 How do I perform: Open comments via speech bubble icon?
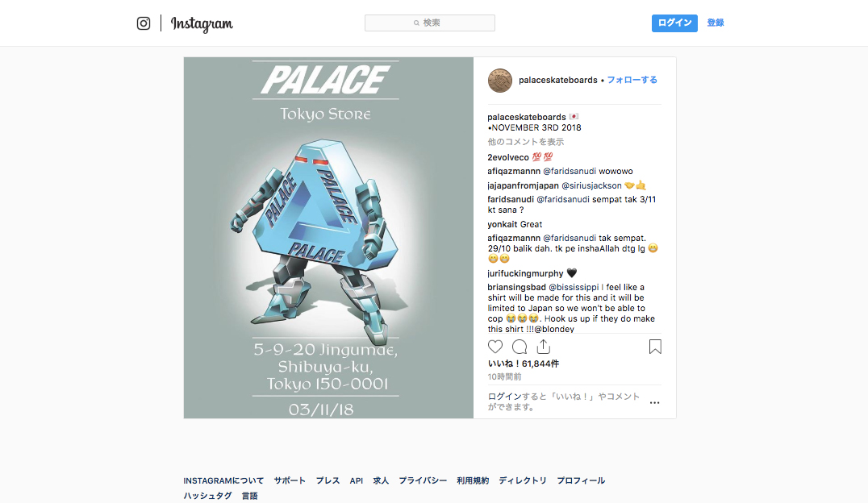[520, 347]
